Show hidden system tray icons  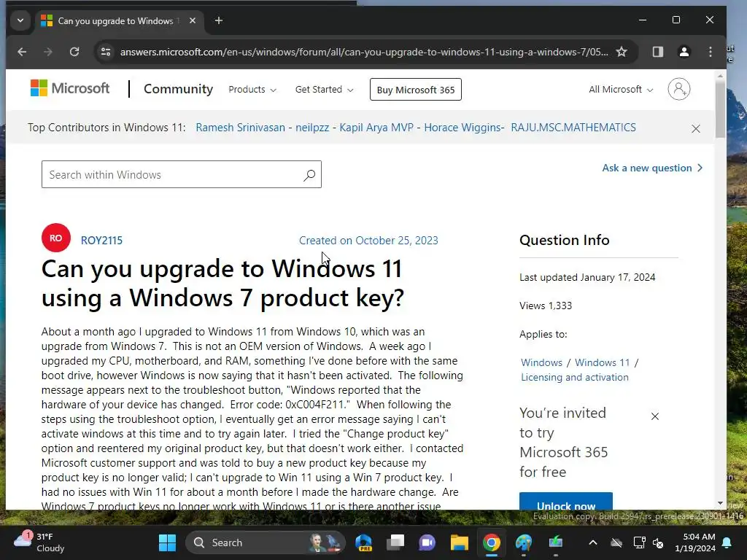[x=592, y=542]
